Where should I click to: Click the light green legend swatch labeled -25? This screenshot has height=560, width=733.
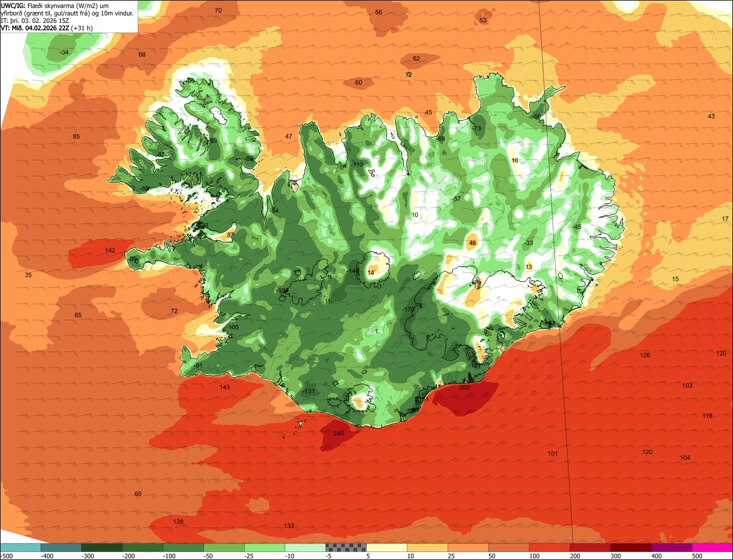point(265,547)
